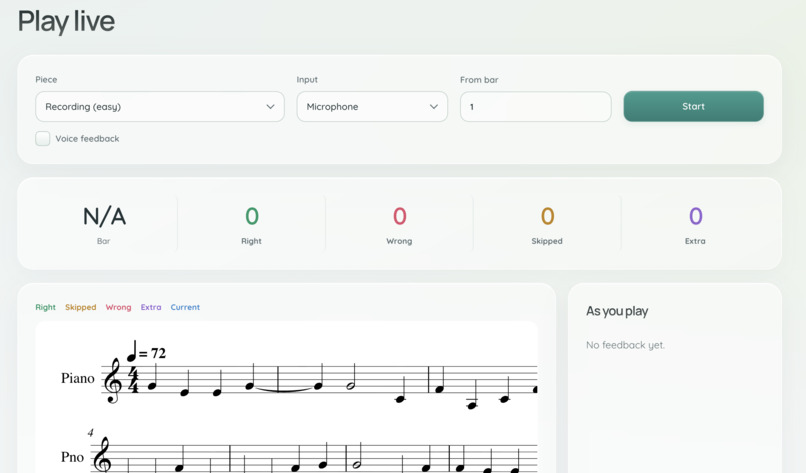Screen dimensions: 806x473
Task: Click the Wrong count value 0
Action: [399, 216]
